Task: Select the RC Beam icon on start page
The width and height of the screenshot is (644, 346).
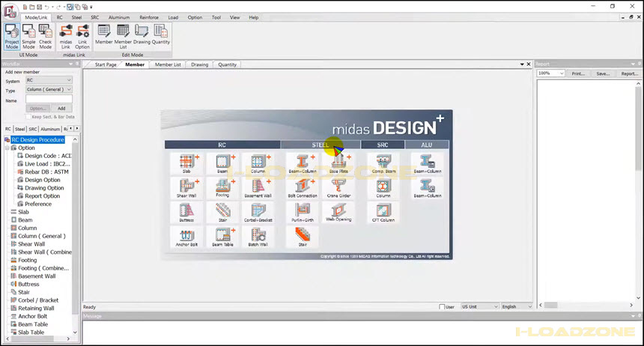Action: (x=222, y=163)
